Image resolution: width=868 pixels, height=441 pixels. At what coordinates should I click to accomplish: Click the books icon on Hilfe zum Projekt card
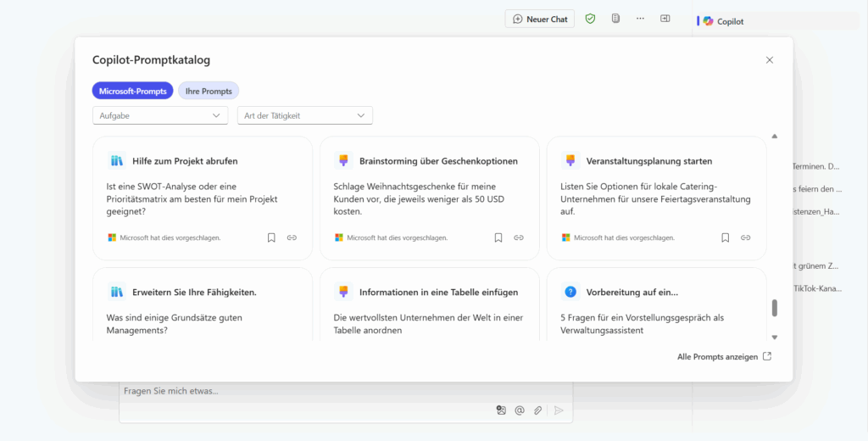116,161
